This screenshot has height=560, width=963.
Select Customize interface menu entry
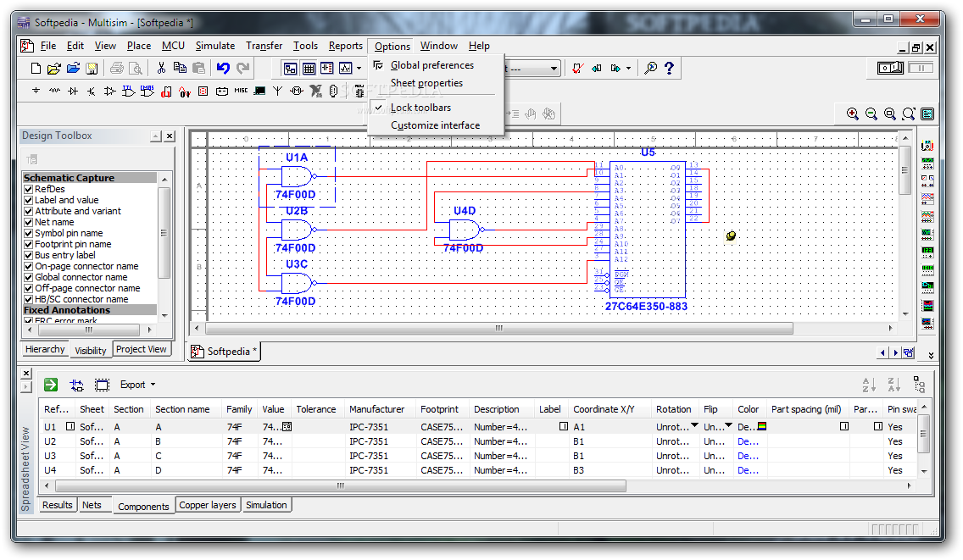pyautogui.click(x=436, y=125)
